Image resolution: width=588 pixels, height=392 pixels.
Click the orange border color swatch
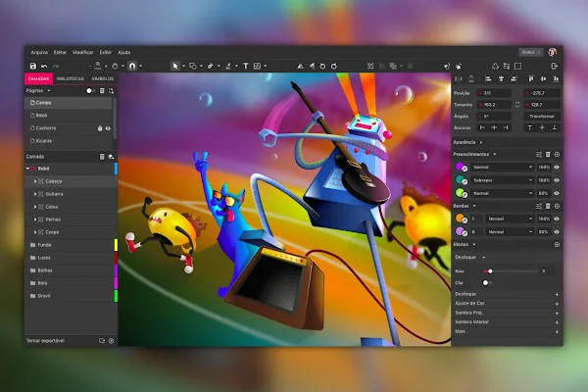(x=461, y=219)
